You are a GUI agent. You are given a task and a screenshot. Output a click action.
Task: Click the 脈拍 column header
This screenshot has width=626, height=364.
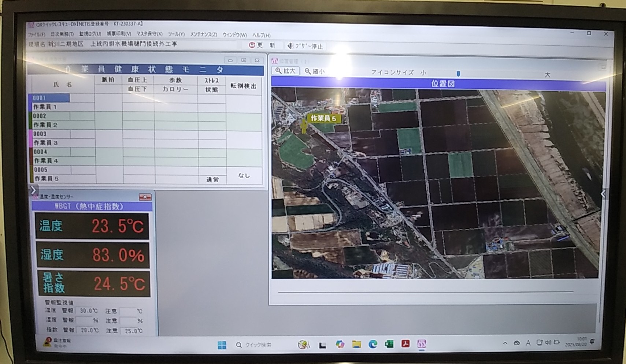pyautogui.click(x=108, y=79)
